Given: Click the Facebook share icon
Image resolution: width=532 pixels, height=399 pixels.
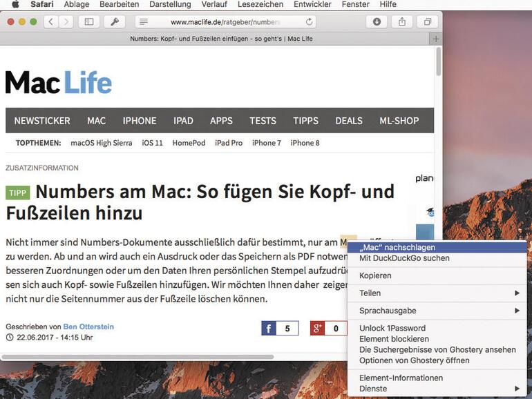Looking at the screenshot, I should [269, 328].
